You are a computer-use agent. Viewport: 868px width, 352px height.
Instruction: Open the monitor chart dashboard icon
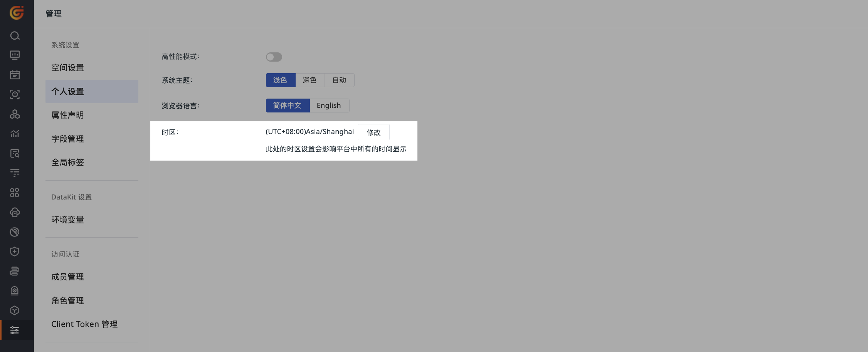point(15,55)
